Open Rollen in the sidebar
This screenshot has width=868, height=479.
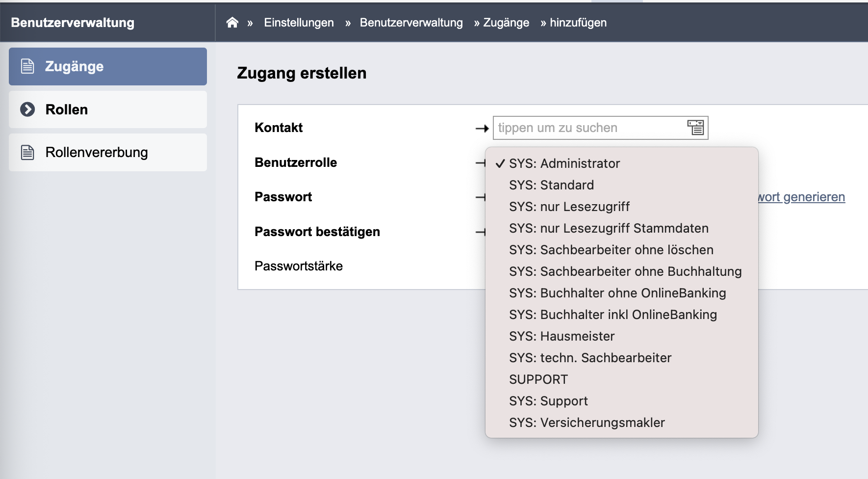pos(108,109)
